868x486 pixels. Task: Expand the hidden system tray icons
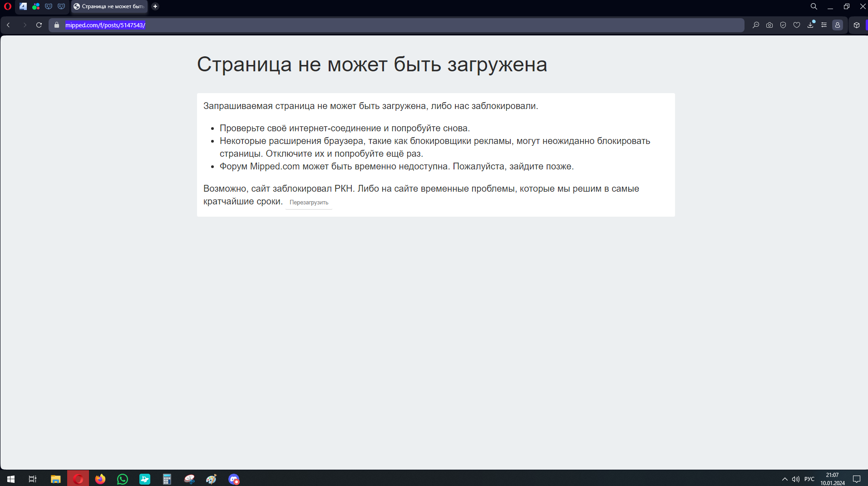[x=784, y=479]
